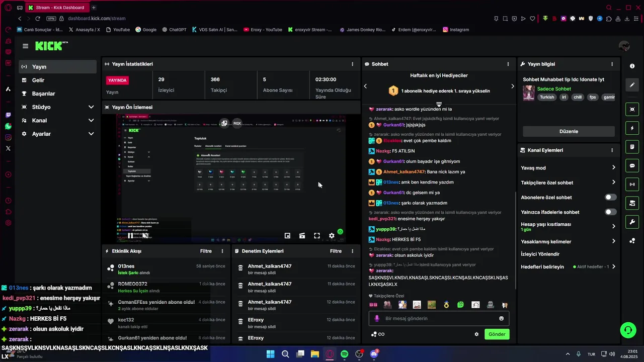
Task: Pause the stream preview playback
Action: click(x=130, y=235)
